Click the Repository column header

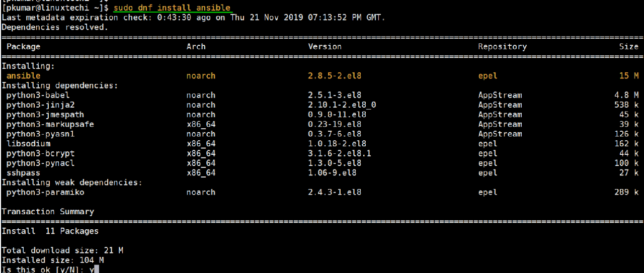click(x=502, y=46)
